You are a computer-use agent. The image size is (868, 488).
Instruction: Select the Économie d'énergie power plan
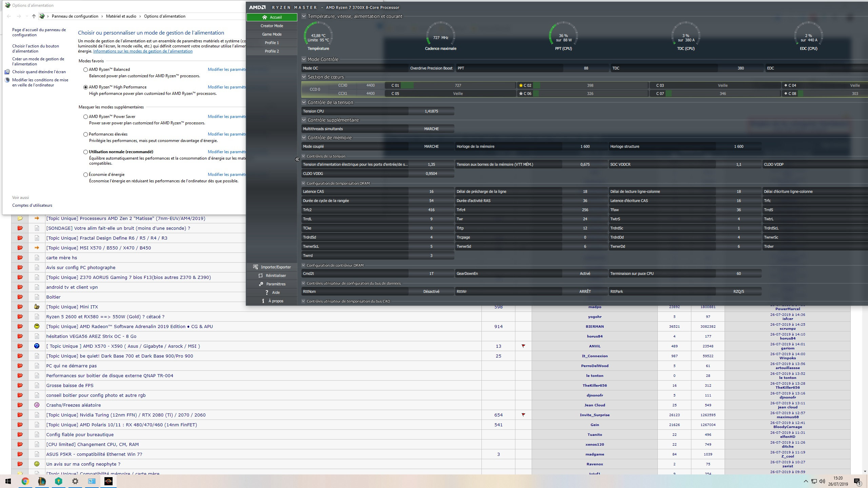[x=85, y=175]
